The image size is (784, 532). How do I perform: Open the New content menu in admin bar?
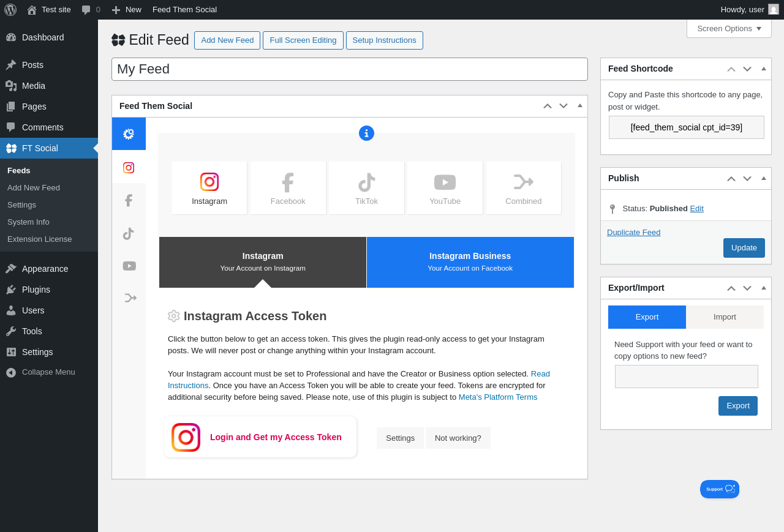(126, 10)
